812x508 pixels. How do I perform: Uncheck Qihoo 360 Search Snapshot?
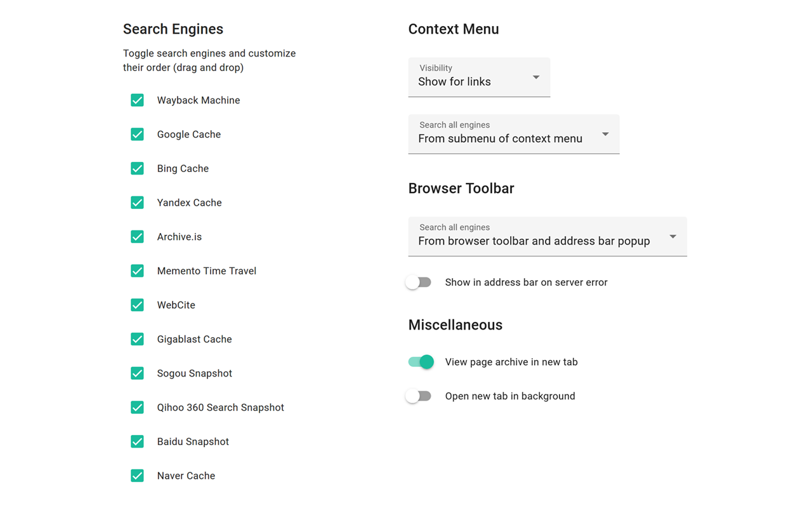(x=137, y=408)
